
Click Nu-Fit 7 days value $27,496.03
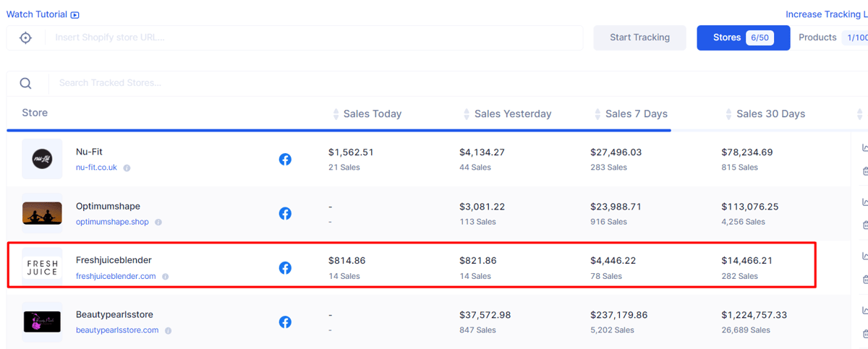coord(616,152)
